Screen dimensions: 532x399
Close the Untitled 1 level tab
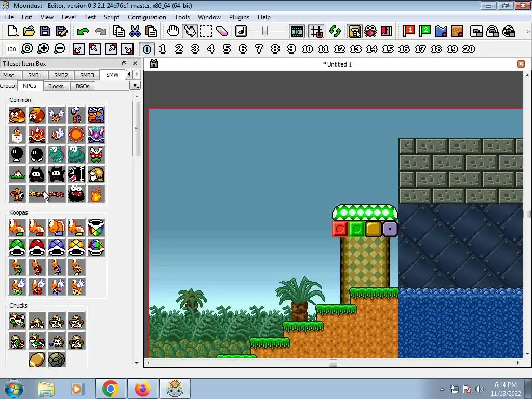coord(521,64)
